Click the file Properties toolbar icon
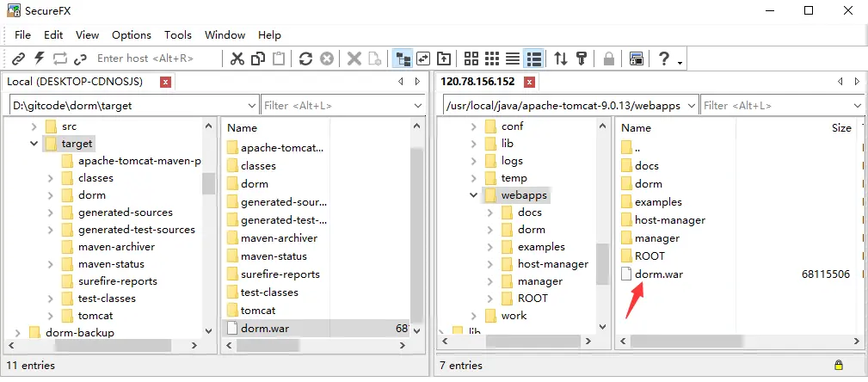This screenshot has width=868, height=382. click(375, 59)
